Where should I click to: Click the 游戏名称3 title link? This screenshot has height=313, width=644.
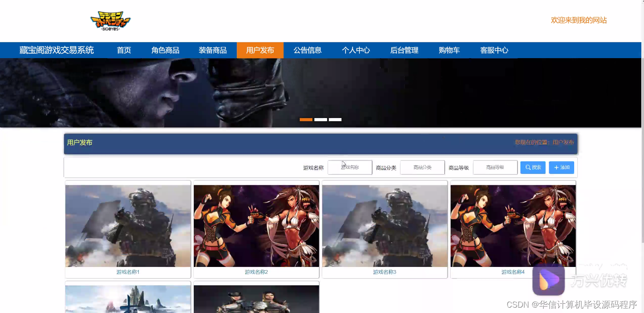coord(385,272)
